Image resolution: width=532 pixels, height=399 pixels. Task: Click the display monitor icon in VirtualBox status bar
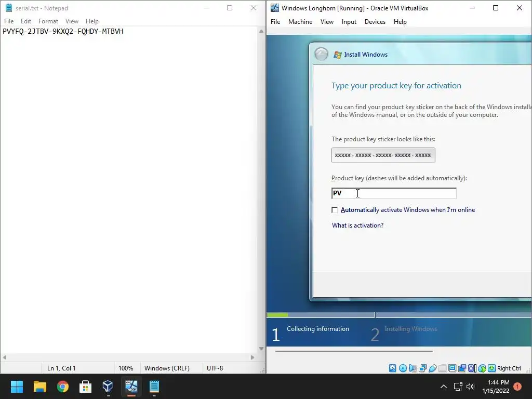coord(453,368)
